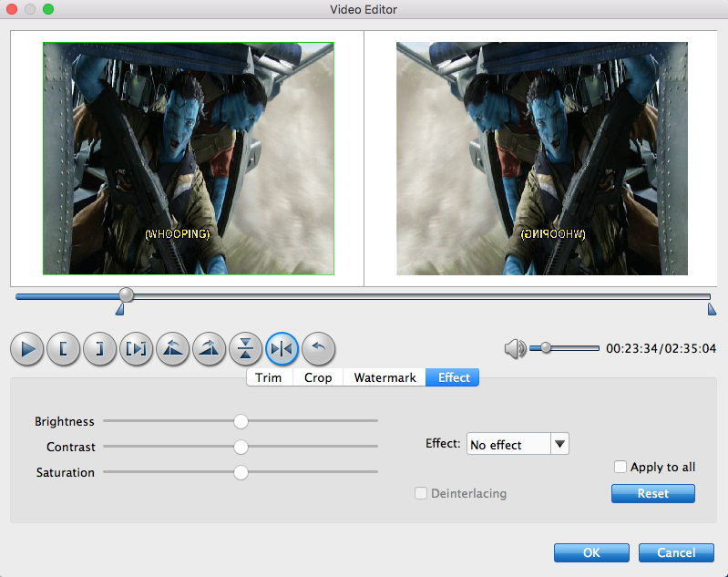The image size is (728, 577).
Task: Mute audio using speaker icon
Action: (515, 348)
